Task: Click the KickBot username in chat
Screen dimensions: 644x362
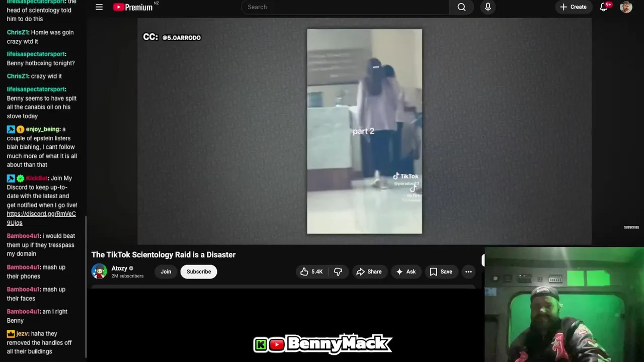Action: click(36, 178)
